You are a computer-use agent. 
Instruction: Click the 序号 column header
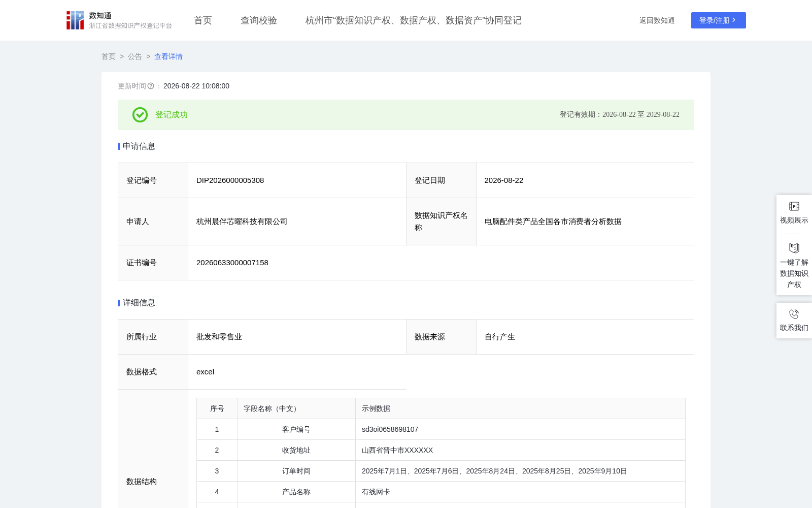tap(217, 408)
